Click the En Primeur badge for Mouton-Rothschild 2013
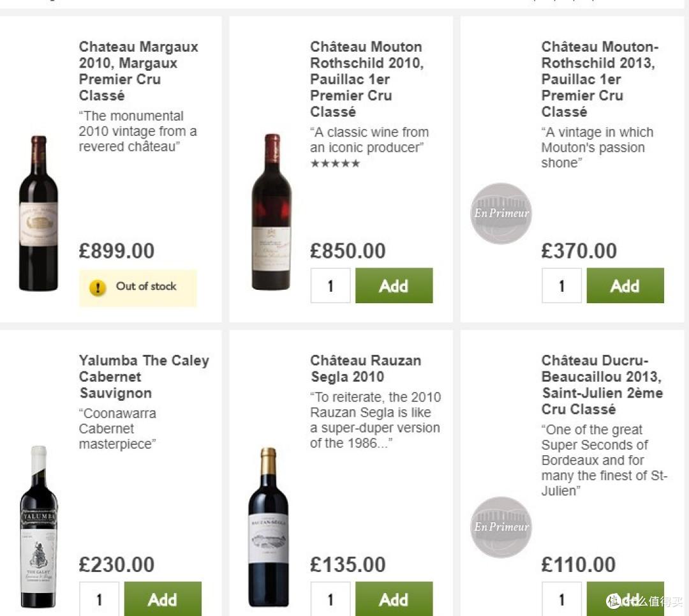 [x=501, y=213]
